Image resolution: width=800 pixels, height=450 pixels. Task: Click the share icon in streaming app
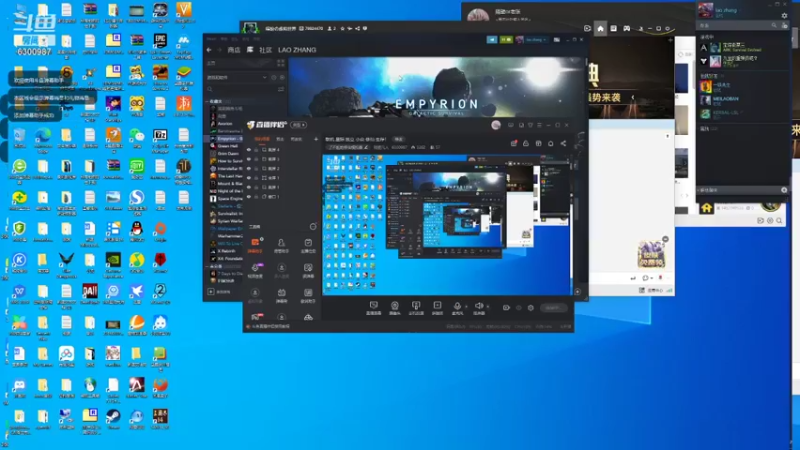point(563,143)
